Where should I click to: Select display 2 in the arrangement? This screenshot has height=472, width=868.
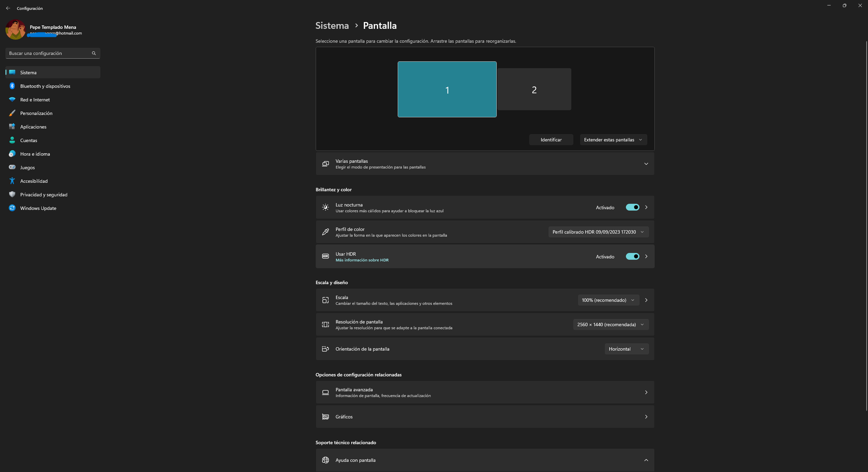(534, 90)
